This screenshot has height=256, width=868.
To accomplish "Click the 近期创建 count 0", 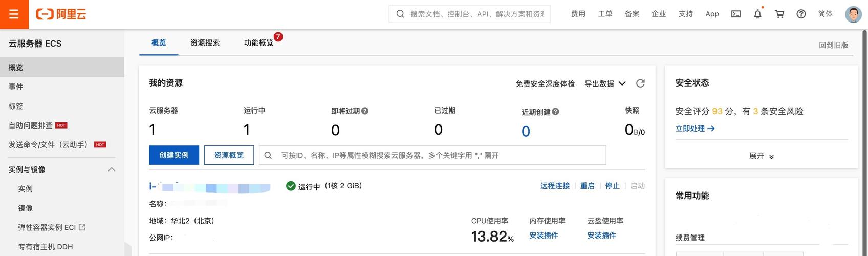I will [526, 132].
